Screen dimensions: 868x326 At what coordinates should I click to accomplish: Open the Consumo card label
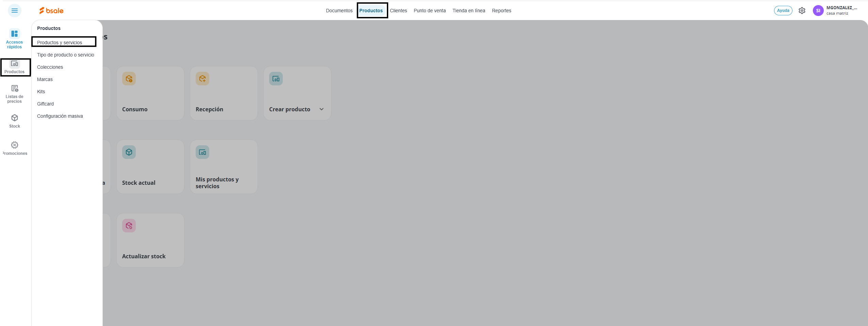[135, 109]
